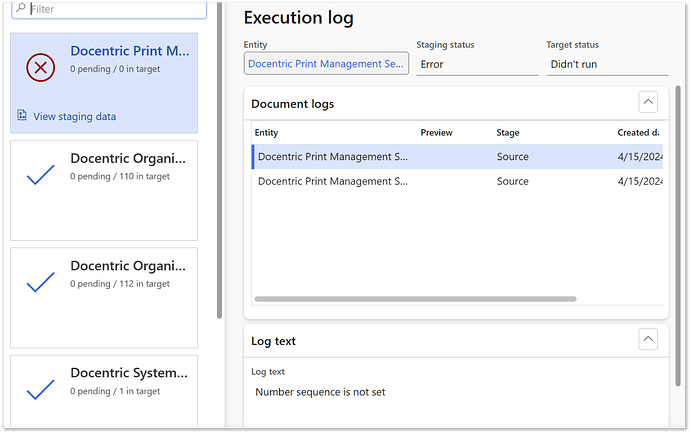Click the filter search magnifier icon

pos(21,8)
